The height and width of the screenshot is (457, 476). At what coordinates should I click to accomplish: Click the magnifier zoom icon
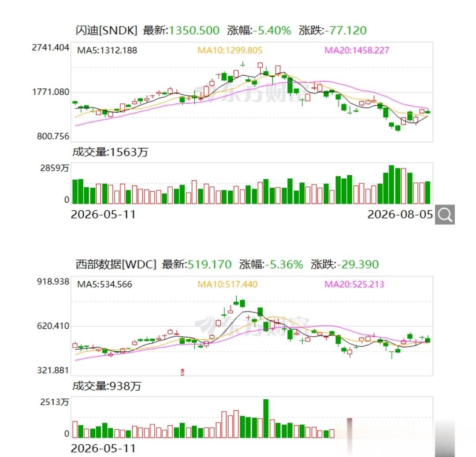pos(445,215)
